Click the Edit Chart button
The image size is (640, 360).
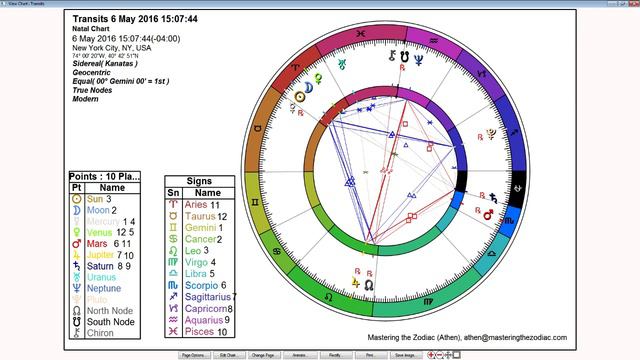pyautogui.click(x=229, y=356)
